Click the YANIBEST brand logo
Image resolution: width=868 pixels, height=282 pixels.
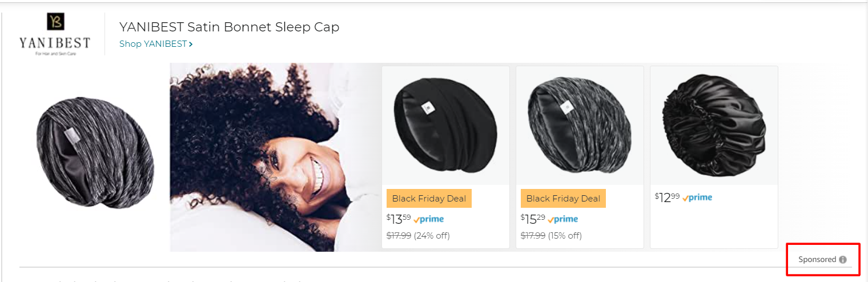pyautogui.click(x=55, y=34)
